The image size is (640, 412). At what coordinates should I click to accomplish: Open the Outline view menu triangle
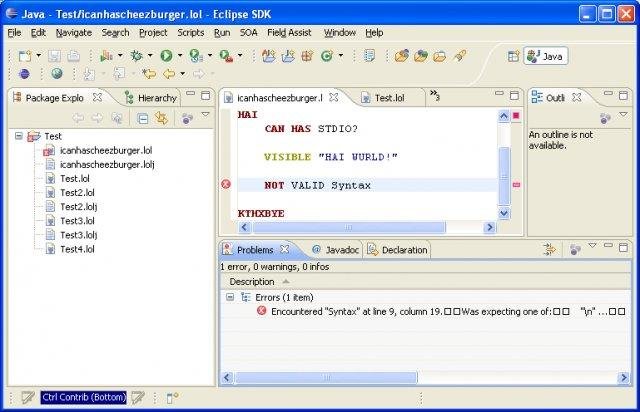623,115
